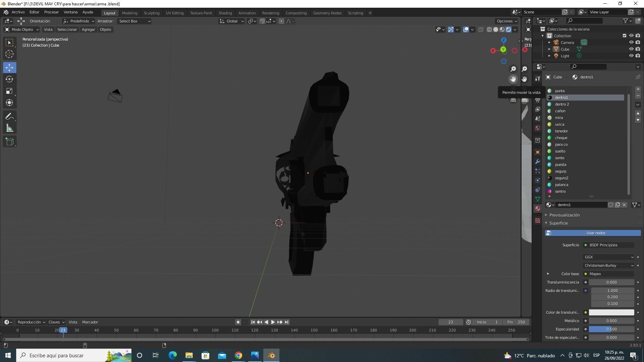Viewport: 644px width, 362px height.
Task: Expand the Camera tree item
Action: (x=549, y=43)
